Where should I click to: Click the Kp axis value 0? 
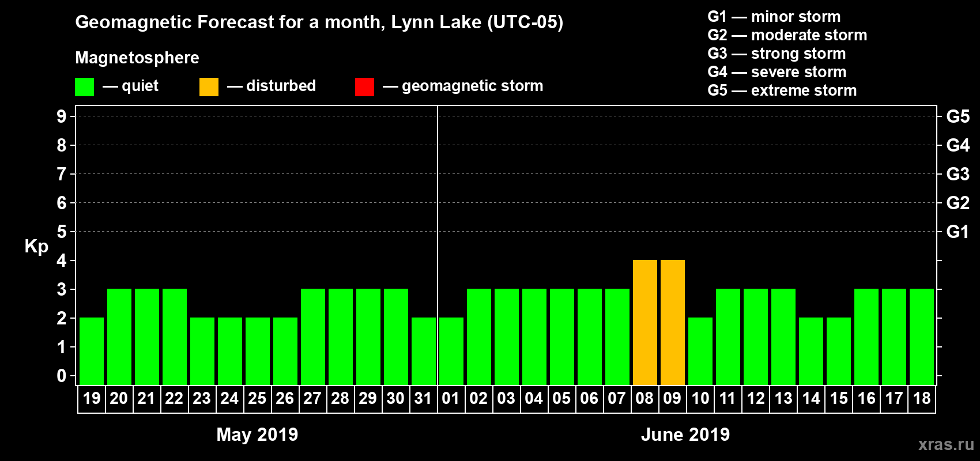[x=62, y=376]
